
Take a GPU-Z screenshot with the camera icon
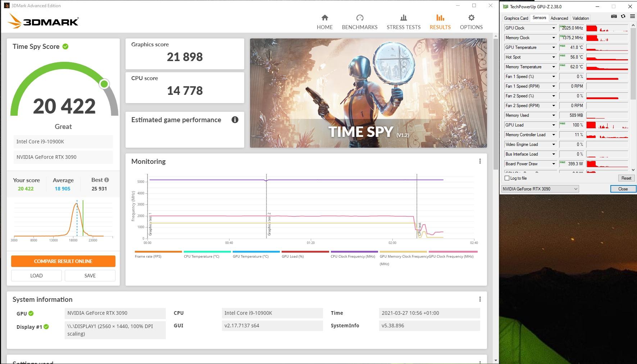[614, 17]
